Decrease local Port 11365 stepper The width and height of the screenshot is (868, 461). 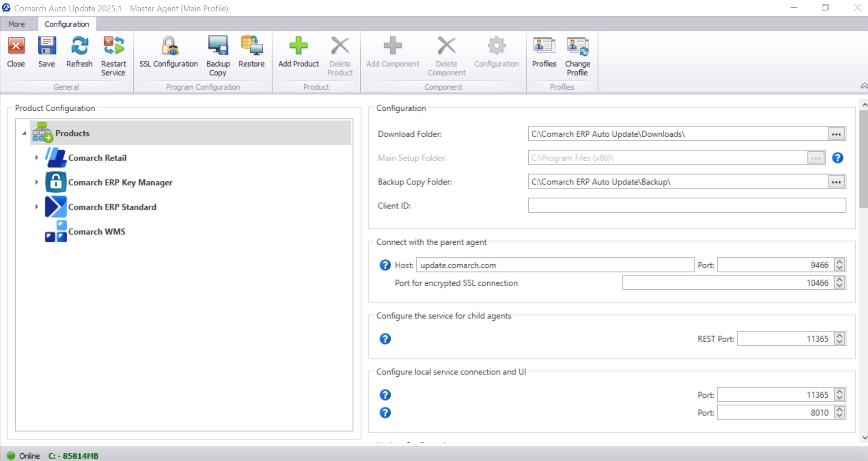point(840,398)
